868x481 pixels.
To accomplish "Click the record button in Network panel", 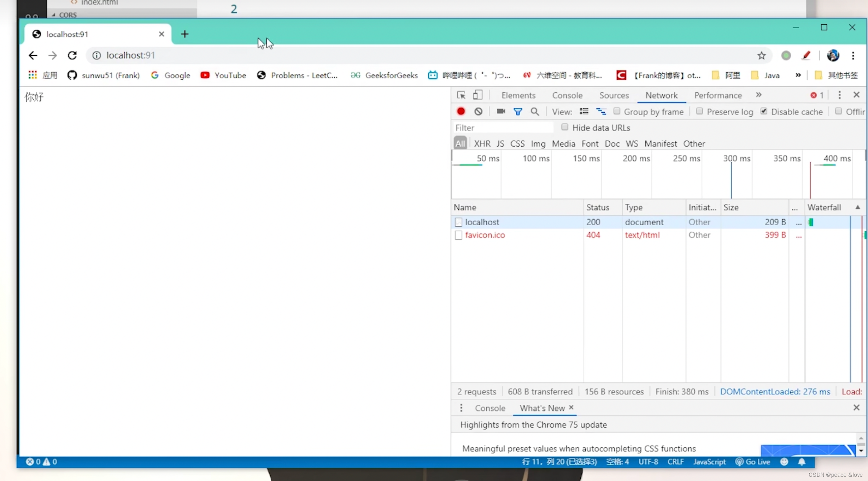I will pos(461,111).
